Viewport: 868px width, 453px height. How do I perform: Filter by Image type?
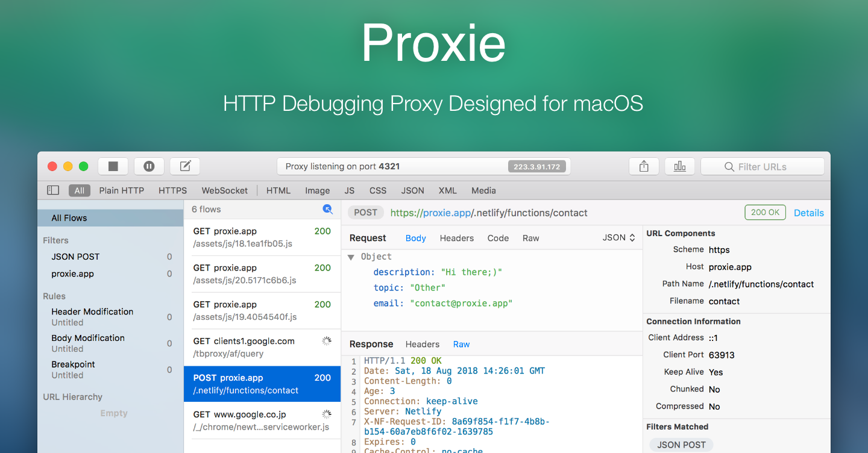pos(318,190)
